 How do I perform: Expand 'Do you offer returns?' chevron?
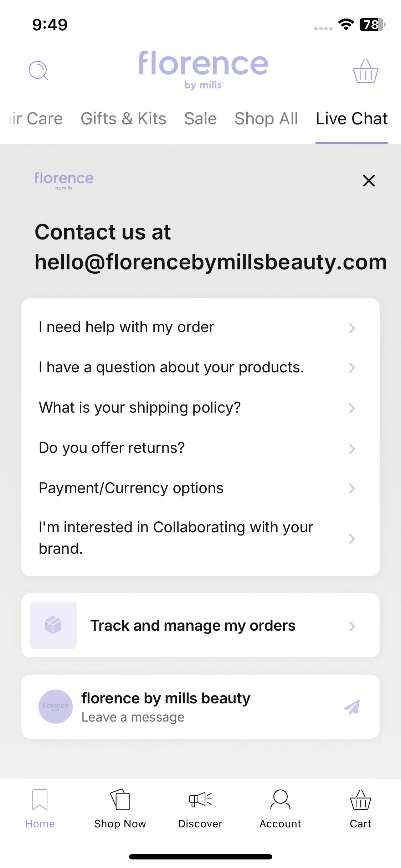pyautogui.click(x=352, y=449)
